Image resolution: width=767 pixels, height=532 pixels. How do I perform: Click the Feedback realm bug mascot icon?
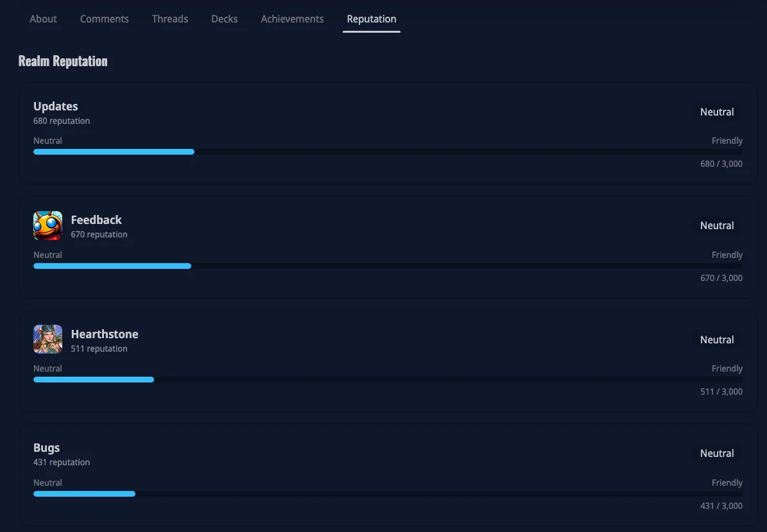click(x=47, y=226)
